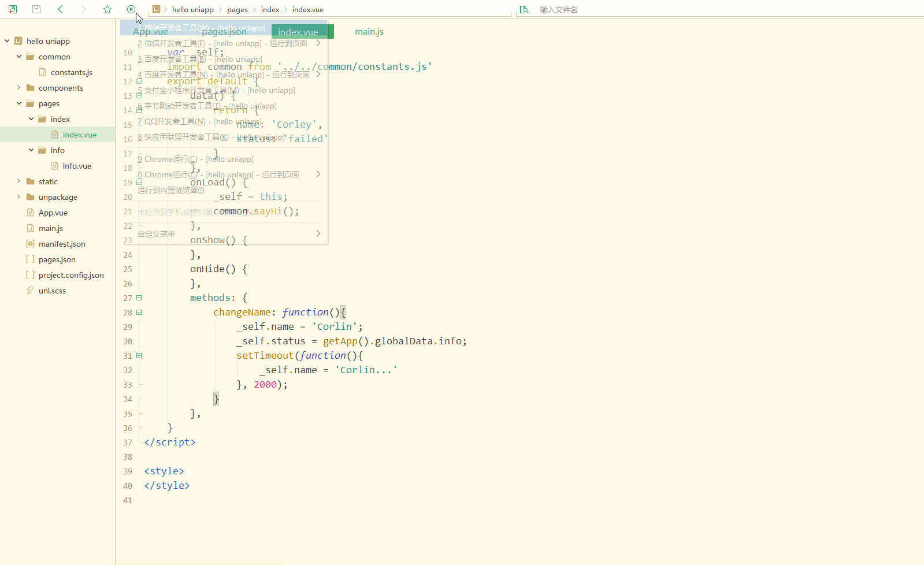Fold the methods block at line 27
The height and width of the screenshot is (565, 924).
click(x=139, y=298)
